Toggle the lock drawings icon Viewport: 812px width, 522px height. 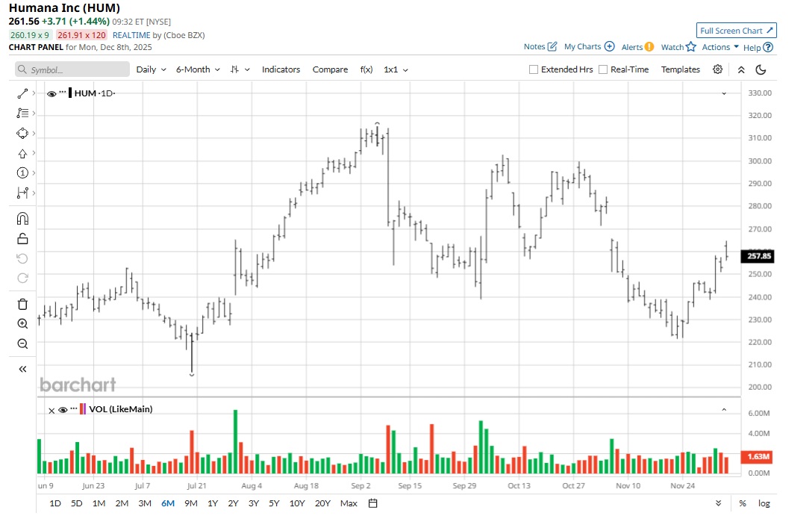(x=22, y=238)
